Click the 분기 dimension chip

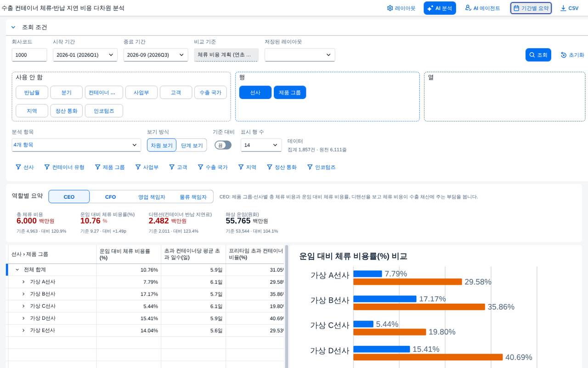(x=67, y=92)
